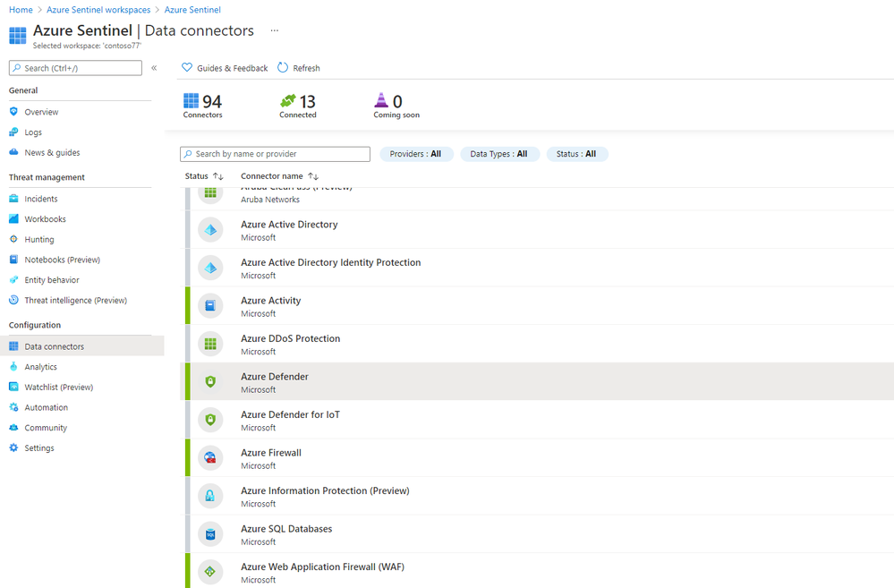
Task: Click the Azure Web Application Firewall connector icon
Action: 210,572
